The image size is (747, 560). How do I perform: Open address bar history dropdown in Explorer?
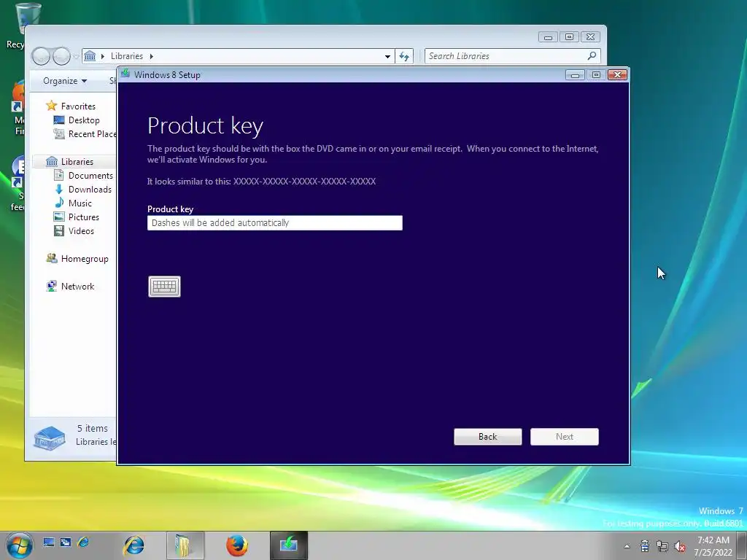point(388,56)
